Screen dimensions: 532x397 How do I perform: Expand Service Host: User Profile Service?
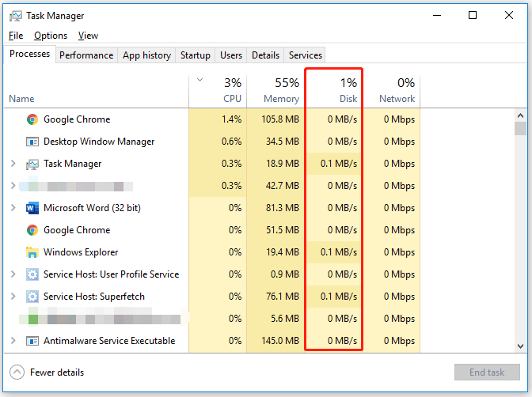coord(13,274)
